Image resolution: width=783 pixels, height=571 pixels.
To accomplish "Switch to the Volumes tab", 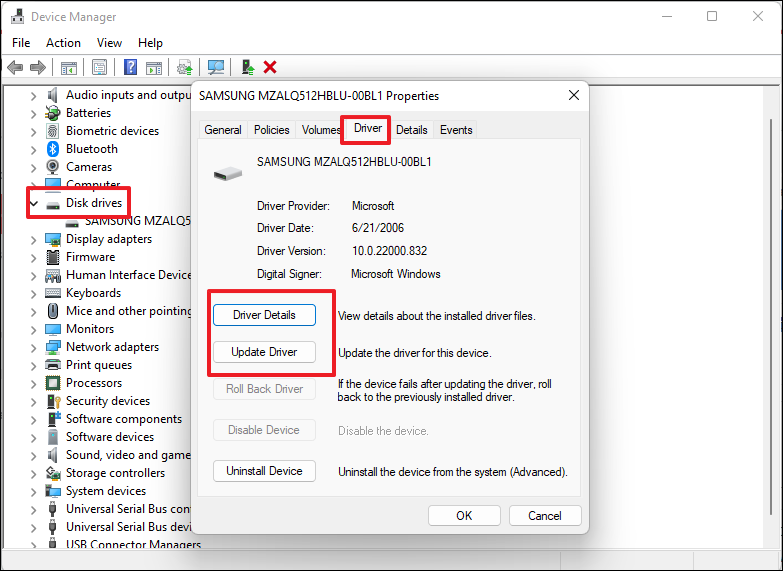I will tap(320, 130).
